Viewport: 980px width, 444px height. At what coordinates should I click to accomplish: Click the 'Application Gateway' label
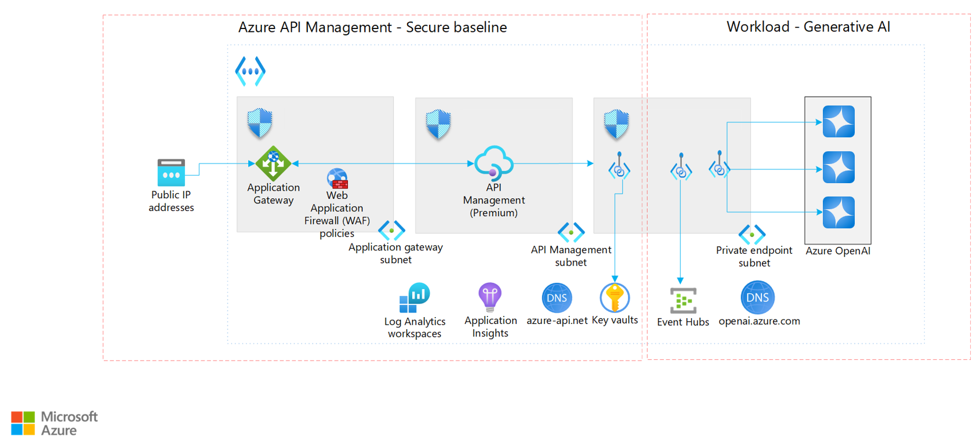point(273,194)
